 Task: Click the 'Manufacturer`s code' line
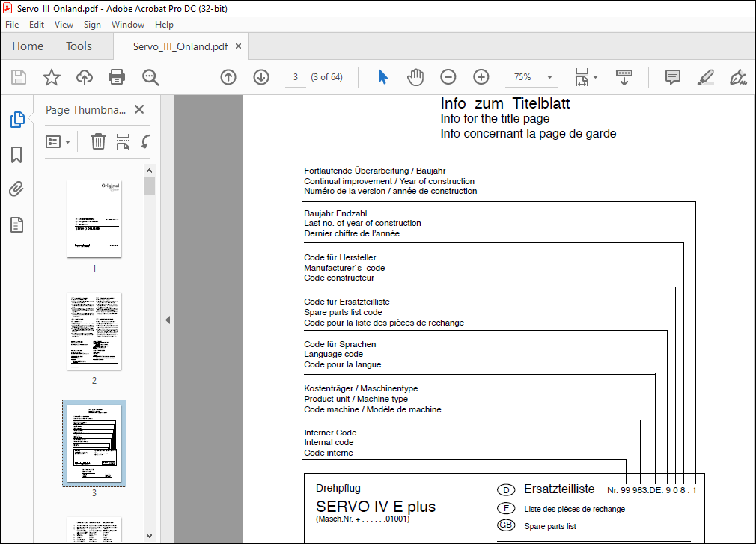pyautogui.click(x=344, y=268)
